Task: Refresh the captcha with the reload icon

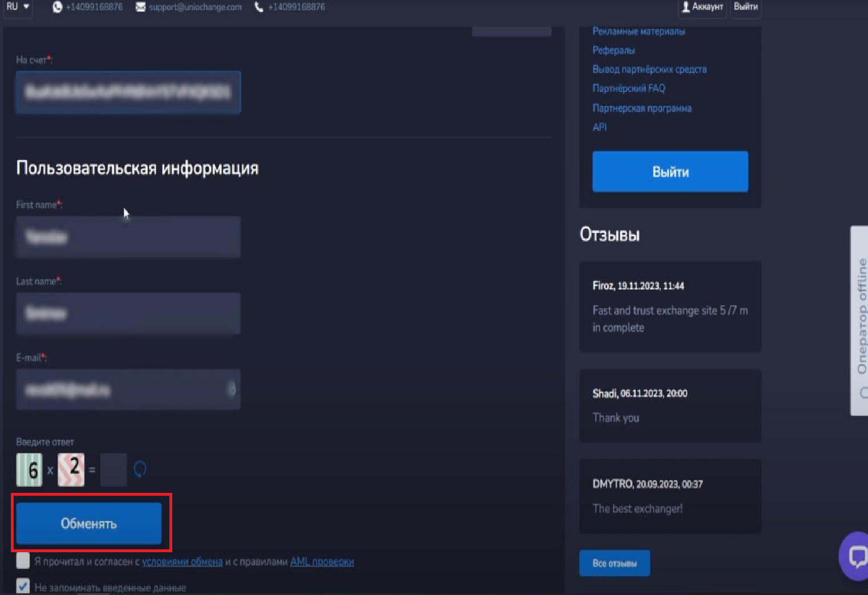Action: [x=140, y=469]
